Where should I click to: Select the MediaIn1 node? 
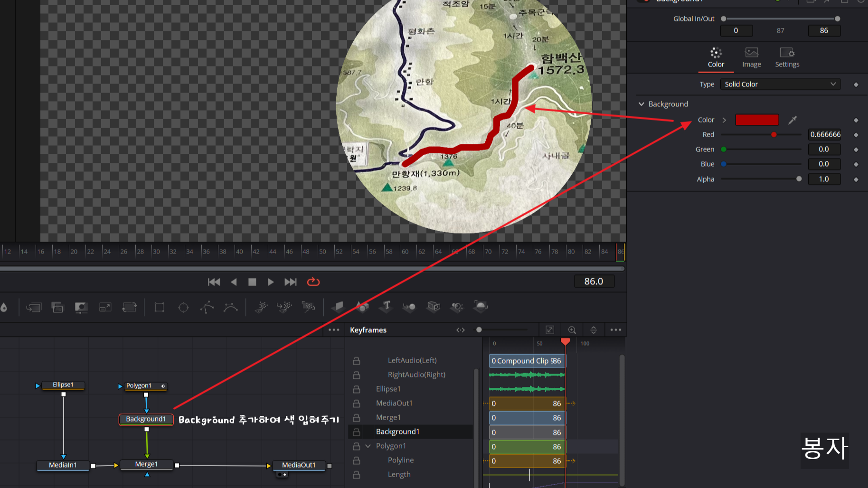point(63,465)
